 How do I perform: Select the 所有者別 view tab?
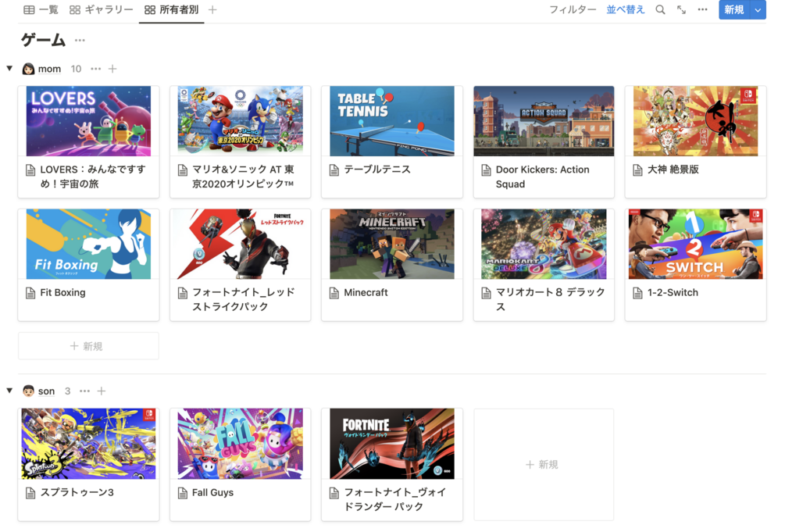tap(171, 9)
